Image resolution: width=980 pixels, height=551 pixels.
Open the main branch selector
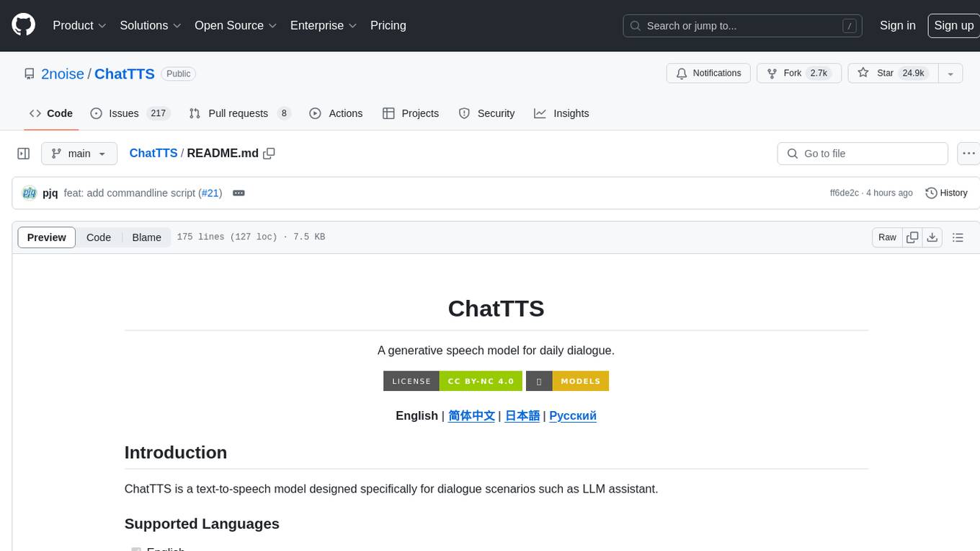coord(79,154)
